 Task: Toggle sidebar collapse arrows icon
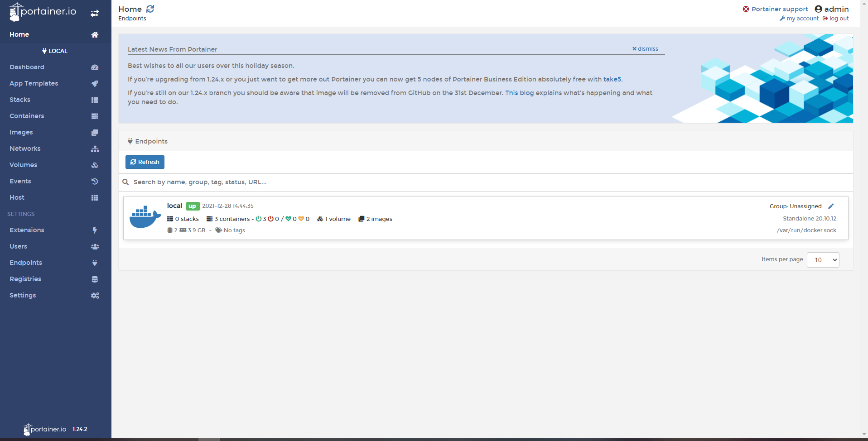(x=95, y=13)
